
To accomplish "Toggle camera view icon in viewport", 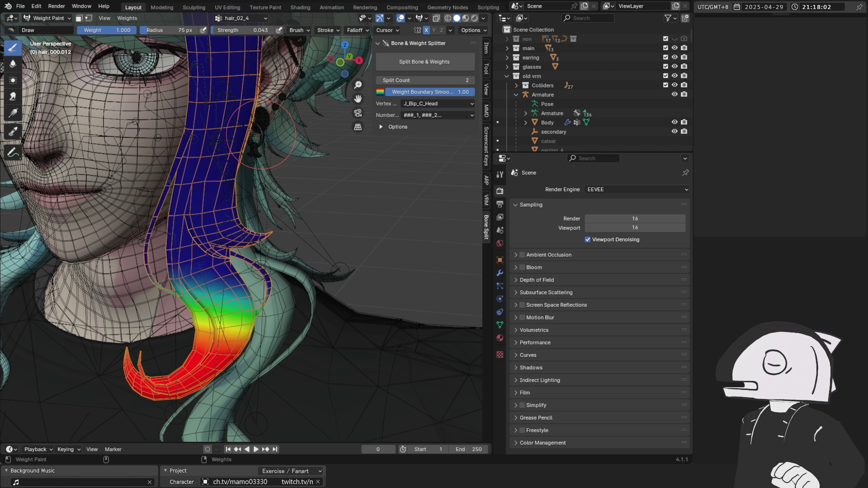I will 358,113.
